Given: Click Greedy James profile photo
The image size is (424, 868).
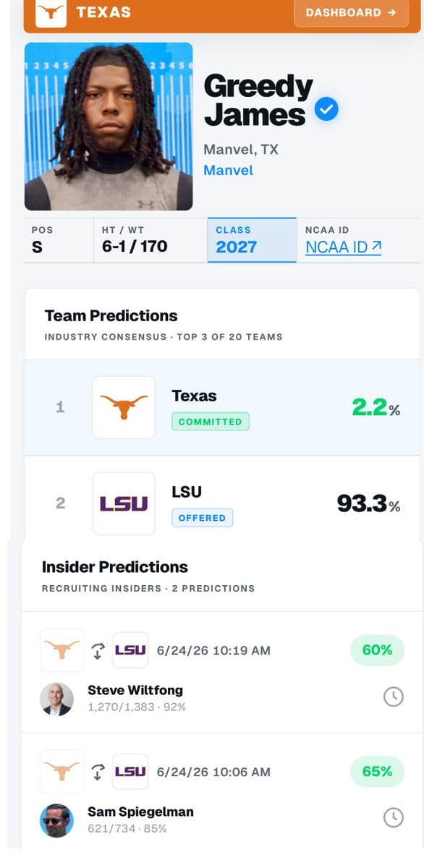Looking at the screenshot, I should click(x=109, y=126).
